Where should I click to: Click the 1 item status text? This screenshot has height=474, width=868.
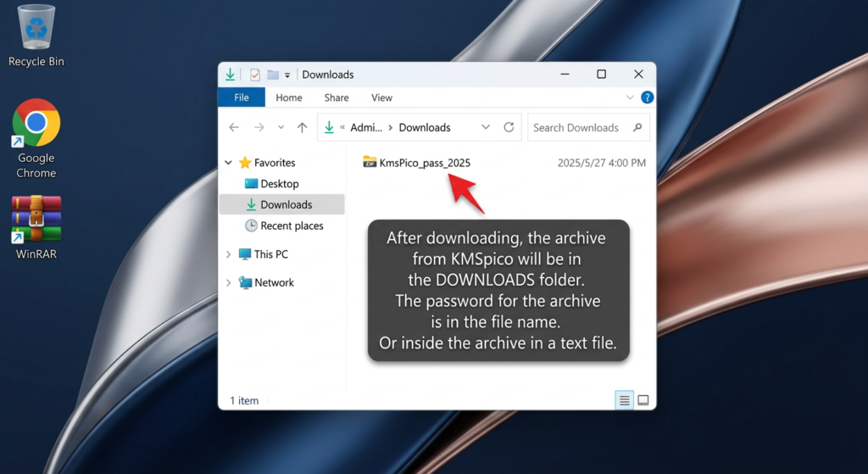point(244,400)
